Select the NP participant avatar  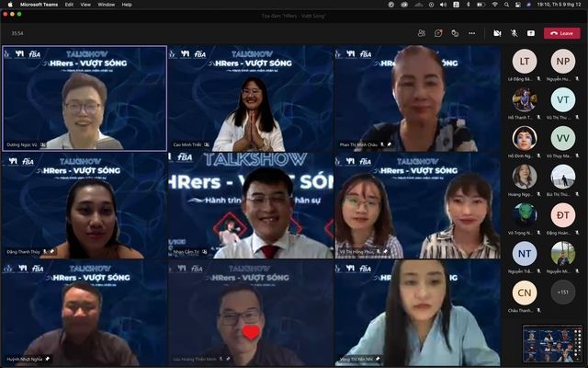click(562, 61)
